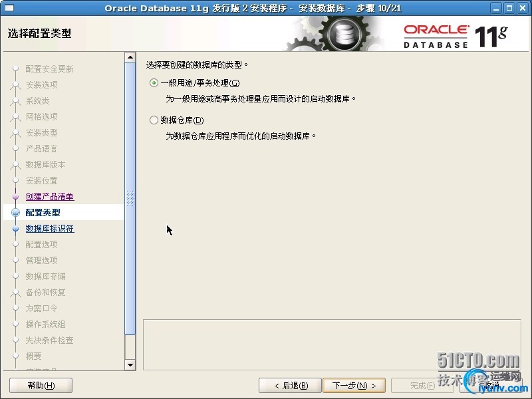Click the 安装位置 step text

click(x=42, y=180)
